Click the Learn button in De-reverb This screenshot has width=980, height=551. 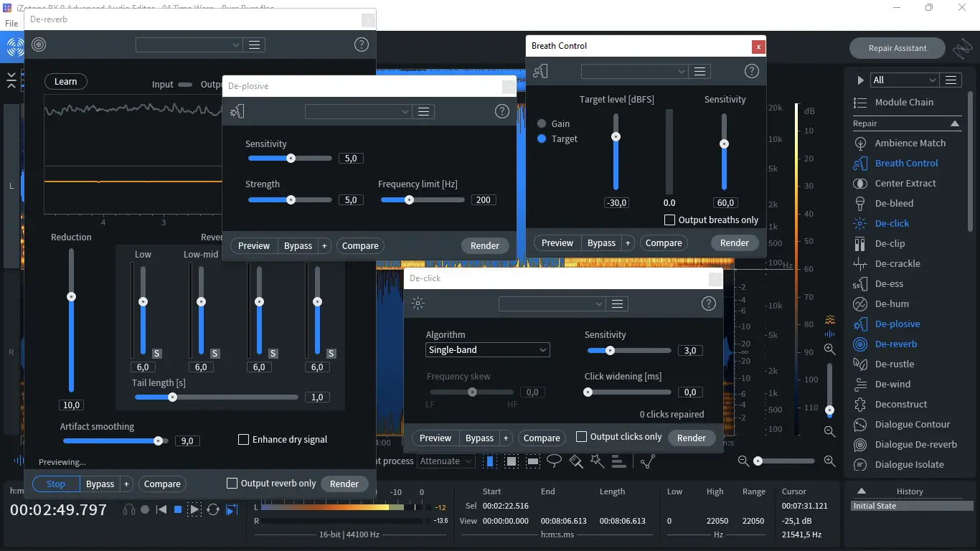(66, 81)
